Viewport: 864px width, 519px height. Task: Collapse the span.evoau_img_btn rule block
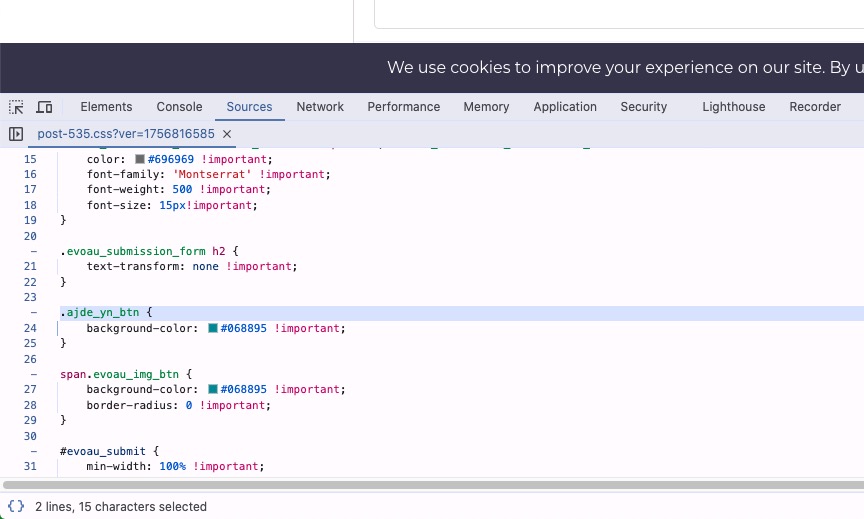click(34, 374)
